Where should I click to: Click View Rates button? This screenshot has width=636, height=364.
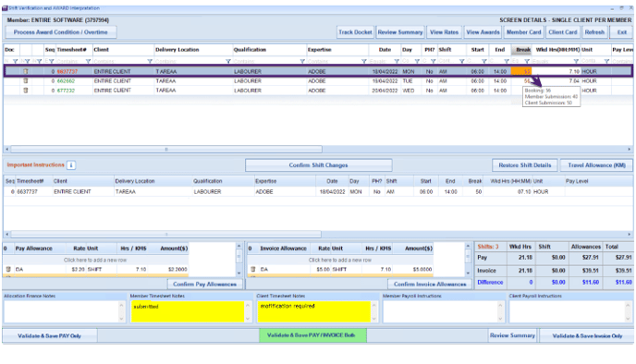point(444,32)
